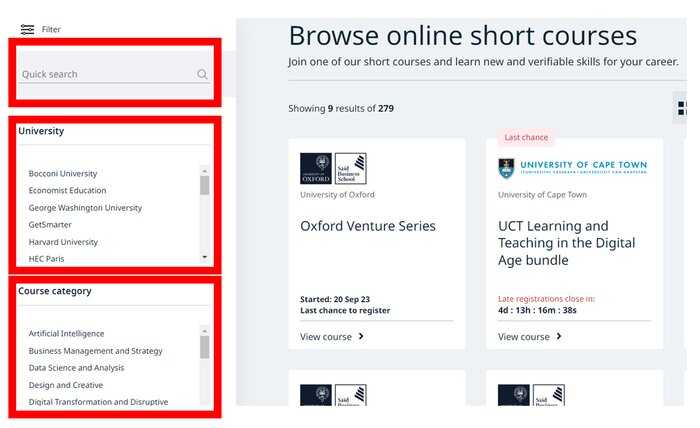Image resolution: width=700 pixels, height=428 pixels.
Task: Select George Washington University filter
Action: click(x=85, y=208)
